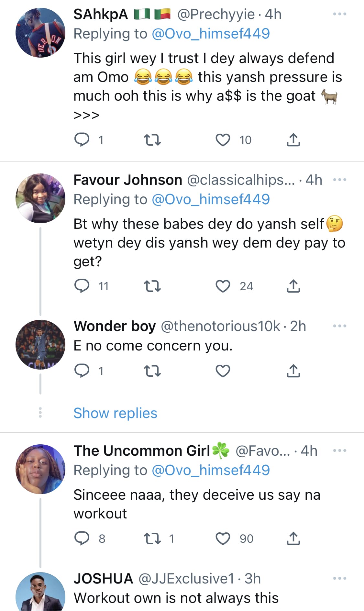Open more options on Favour Johnson's tweet
Viewport: 364px width, 611px height.
340,180
